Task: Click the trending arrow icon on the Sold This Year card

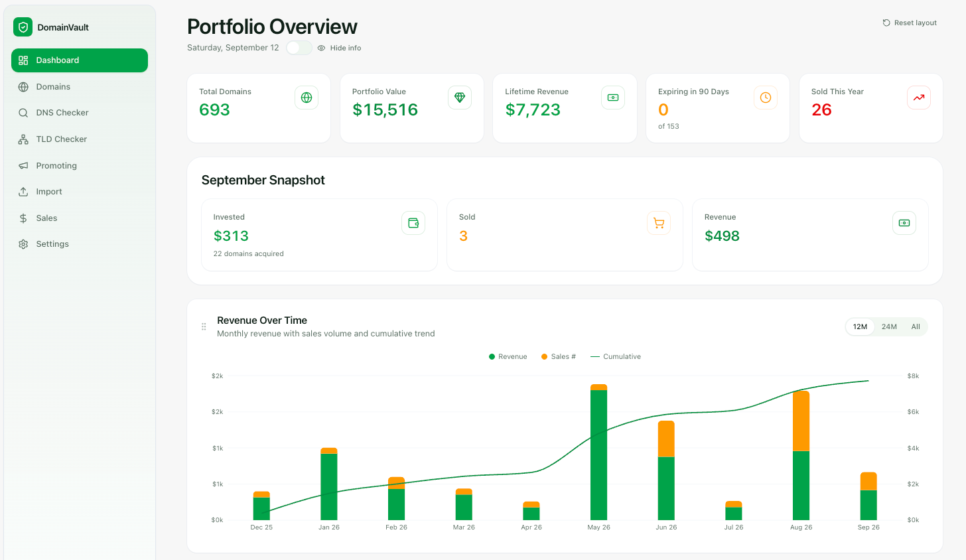Action: [919, 98]
